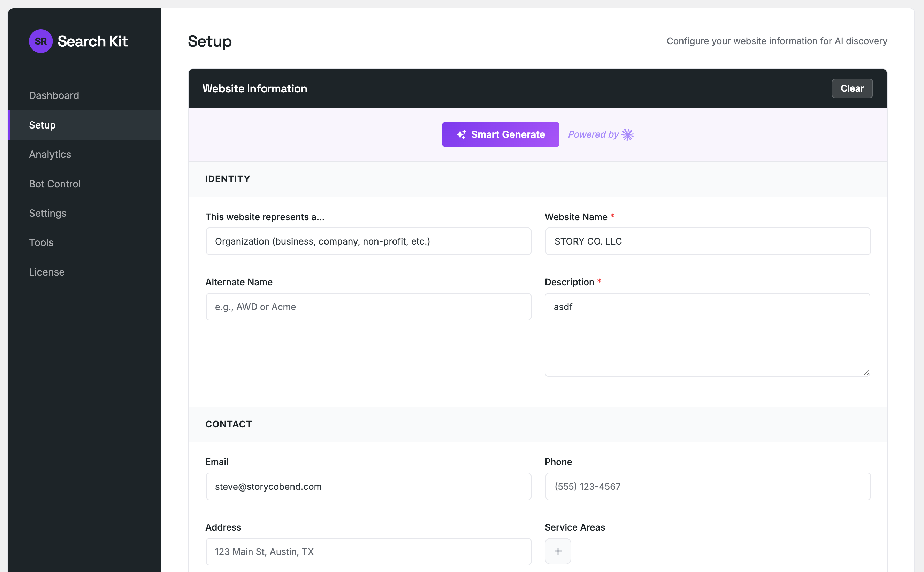Go to Settings in the sidebar
The width and height of the screenshot is (924, 572).
[47, 213]
